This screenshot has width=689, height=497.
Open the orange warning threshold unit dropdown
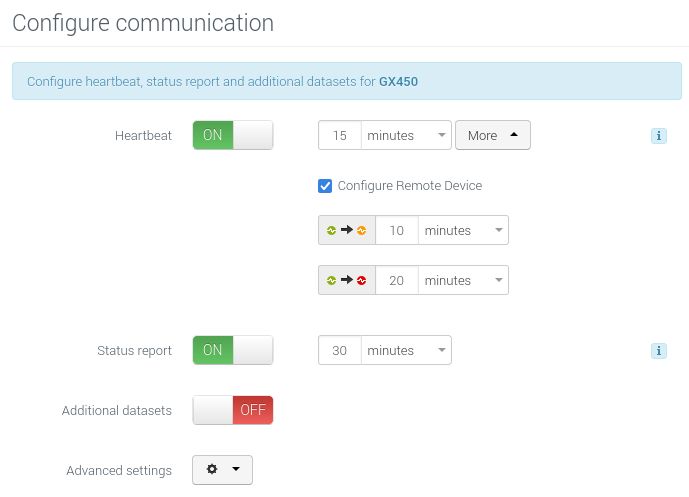pos(463,230)
